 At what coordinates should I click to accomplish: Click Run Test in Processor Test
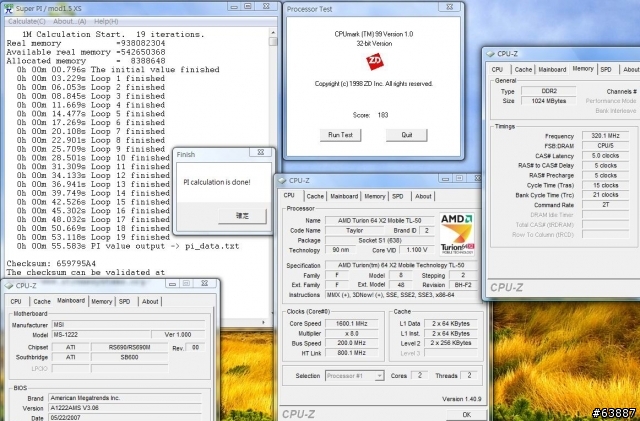coord(340,135)
